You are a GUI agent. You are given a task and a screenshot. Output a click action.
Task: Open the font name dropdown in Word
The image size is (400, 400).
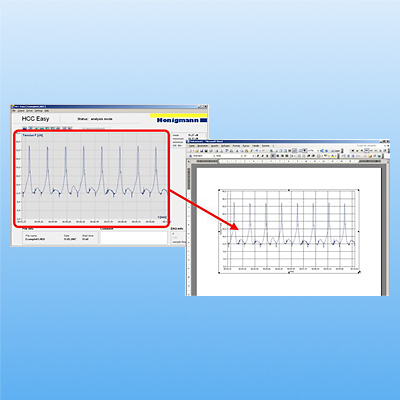click(x=227, y=156)
